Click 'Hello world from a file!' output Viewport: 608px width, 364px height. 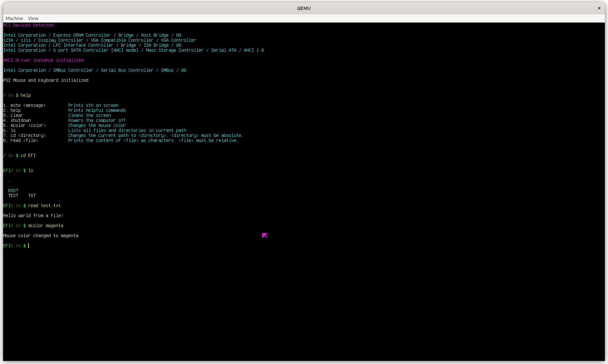click(33, 216)
